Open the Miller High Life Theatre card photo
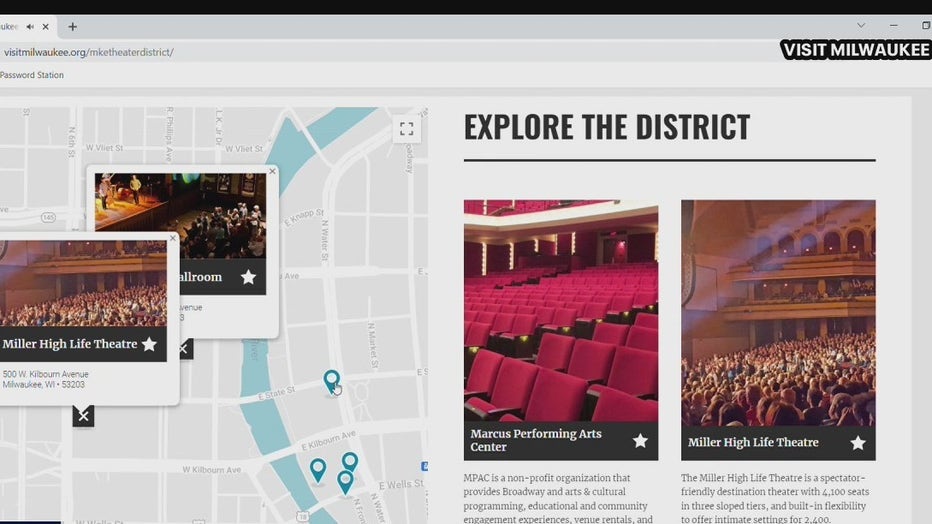The image size is (932, 524). 778,312
